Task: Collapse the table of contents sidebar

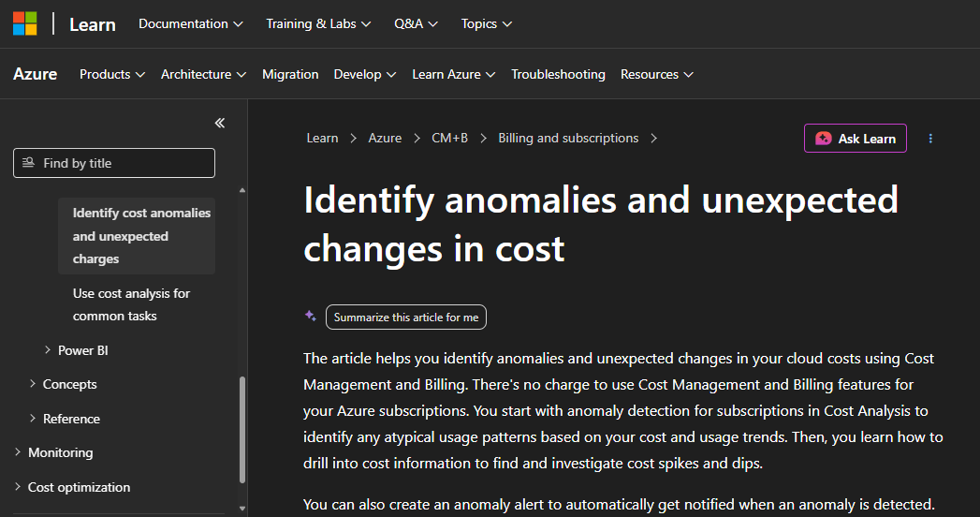Action: (x=220, y=123)
